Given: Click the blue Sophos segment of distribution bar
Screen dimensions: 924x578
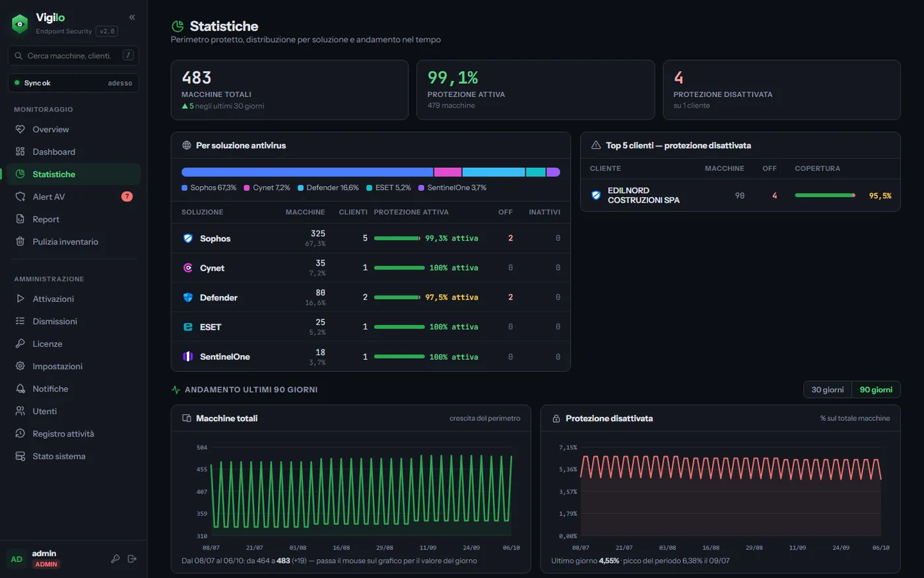Looking at the screenshot, I should pos(307,172).
